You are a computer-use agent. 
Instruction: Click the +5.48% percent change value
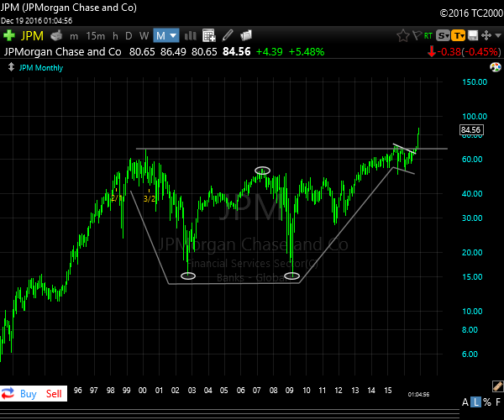pyautogui.click(x=307, y=52)
